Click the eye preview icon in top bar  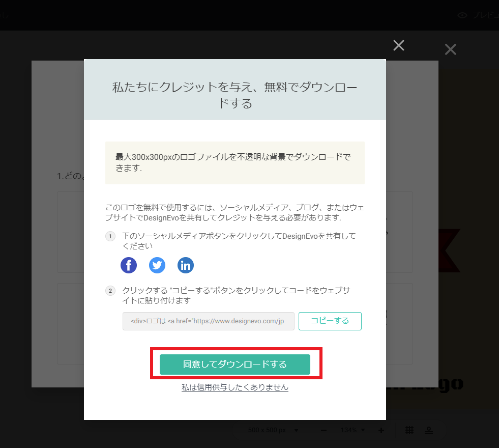(462, 15)
